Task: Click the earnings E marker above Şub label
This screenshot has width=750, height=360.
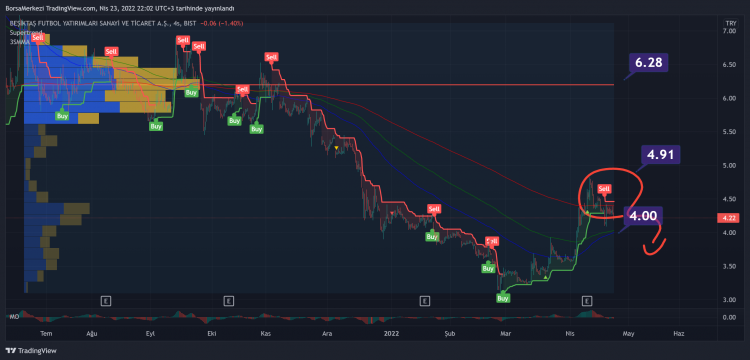Action: point(424,301)
